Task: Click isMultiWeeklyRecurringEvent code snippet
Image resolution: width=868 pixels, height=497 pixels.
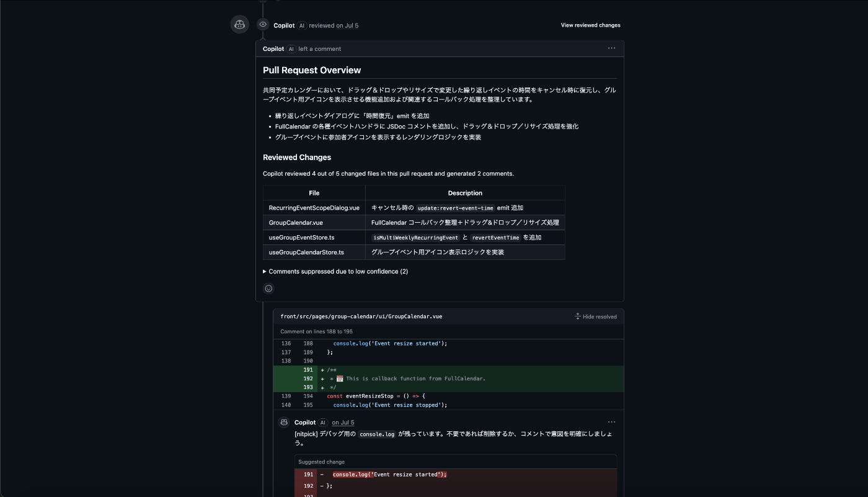Action: click(x=415, y=238)
